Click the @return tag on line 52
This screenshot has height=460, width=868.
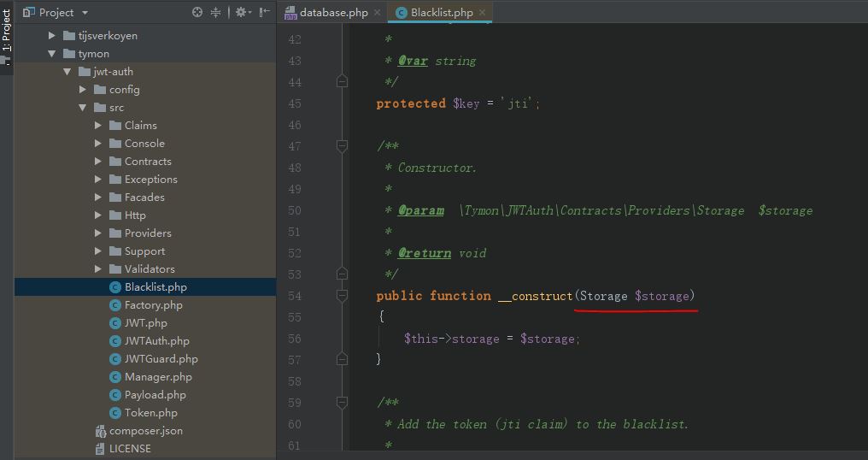coord(425,253)
